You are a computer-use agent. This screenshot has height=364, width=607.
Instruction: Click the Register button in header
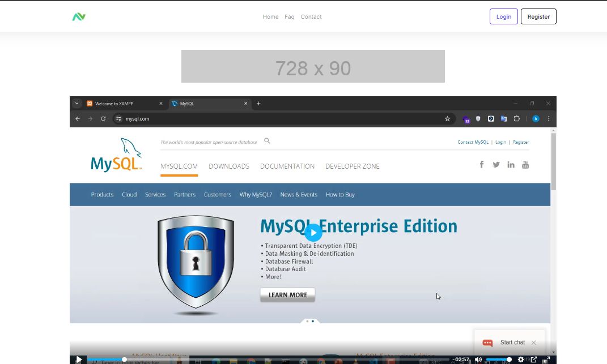tap(538, 16)
